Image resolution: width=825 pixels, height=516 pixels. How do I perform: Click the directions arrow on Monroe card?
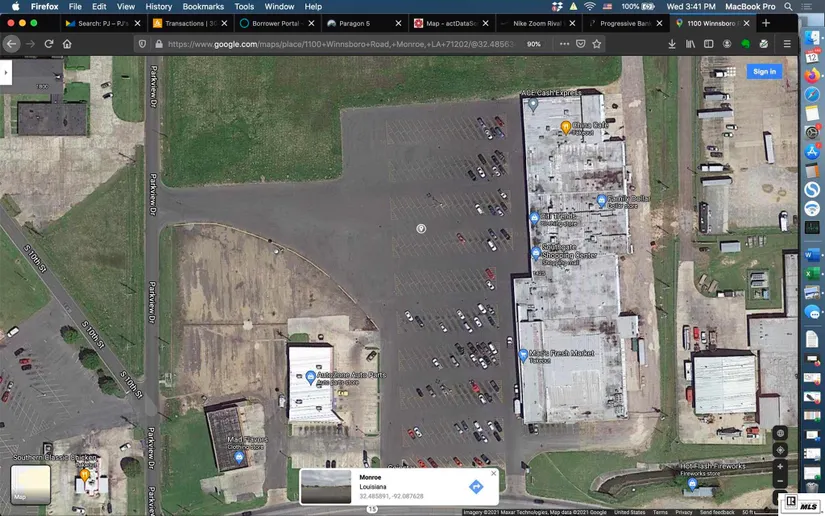(476, 487)
